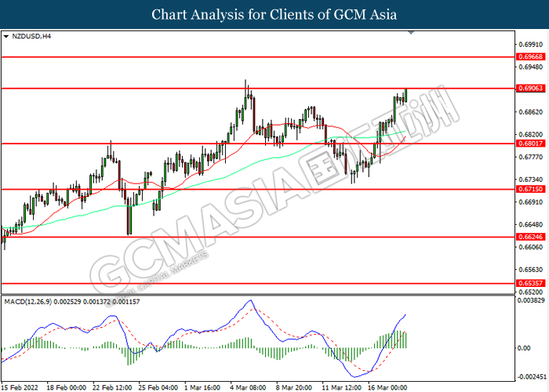Click the Chart Analysis for Clients title
Viewport: 549px width, 392px height.
[274, 14]
